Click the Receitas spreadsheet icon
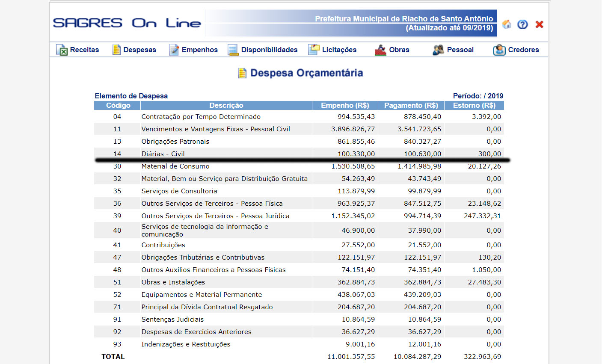Screen dimensions: 608x364 pyautogui.click(x=62, y=50)
